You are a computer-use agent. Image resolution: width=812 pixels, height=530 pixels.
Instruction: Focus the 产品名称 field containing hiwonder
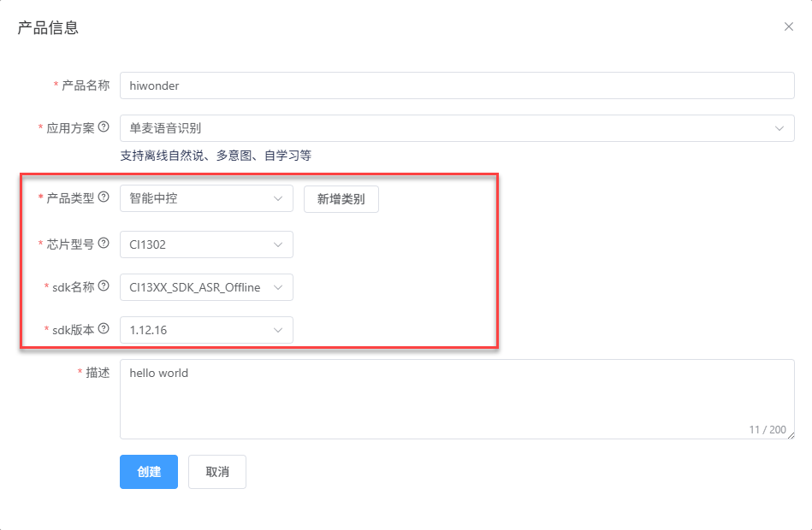coord(456,85)
